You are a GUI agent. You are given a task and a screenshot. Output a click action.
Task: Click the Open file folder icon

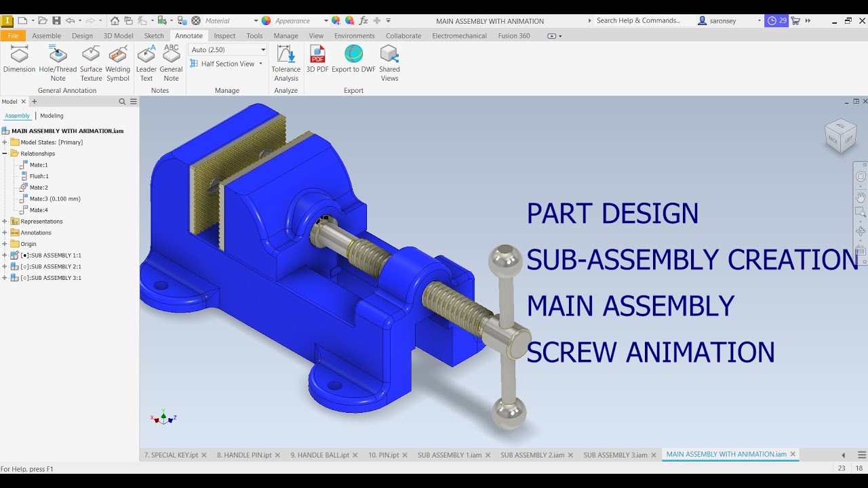[43, 21]
